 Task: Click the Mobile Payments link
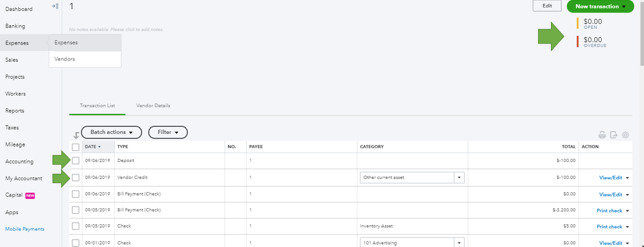[x=25, y=229]
